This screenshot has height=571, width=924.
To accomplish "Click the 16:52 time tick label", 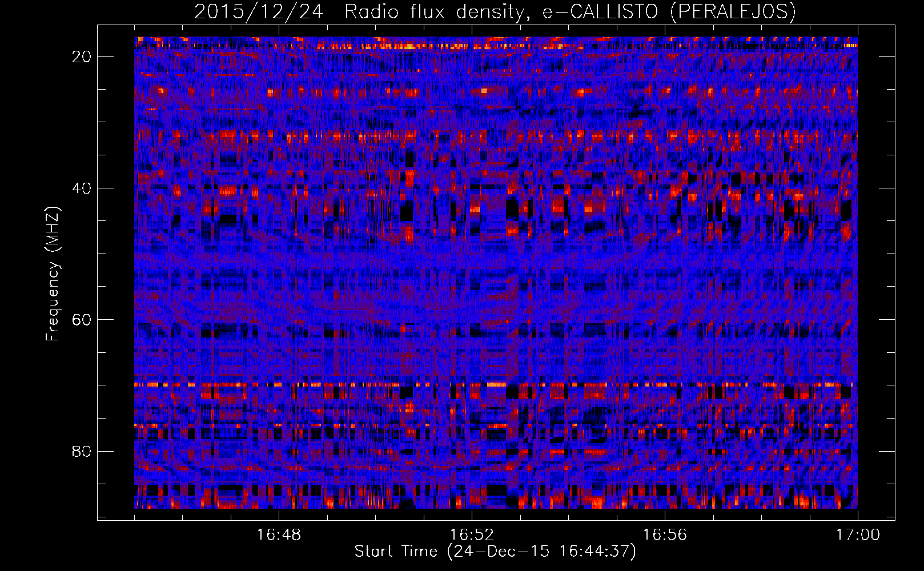I will pyautogui.click(x=472, y=535).
